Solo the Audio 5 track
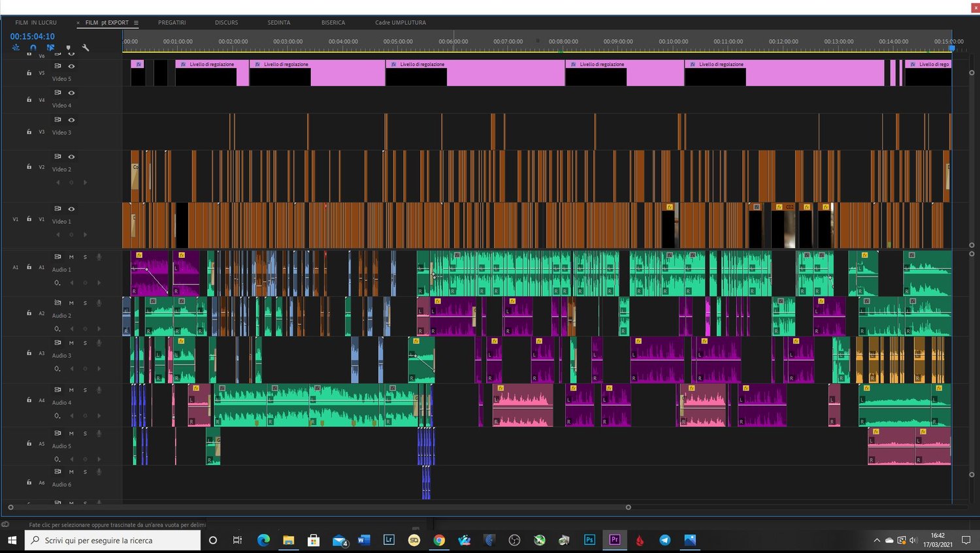Viewport: 980px width, 553px height. point(85,434)
